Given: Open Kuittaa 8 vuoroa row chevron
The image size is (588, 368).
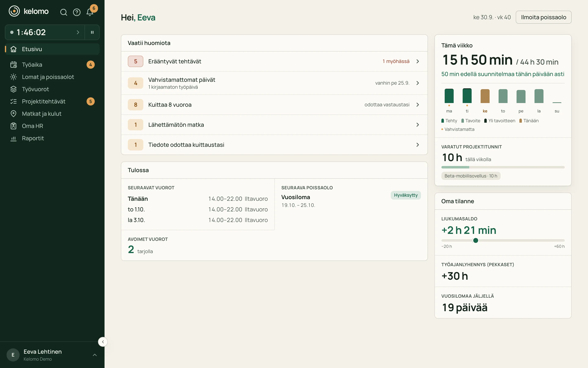Looking at the screenshot, I should click(x=418, y=105).
